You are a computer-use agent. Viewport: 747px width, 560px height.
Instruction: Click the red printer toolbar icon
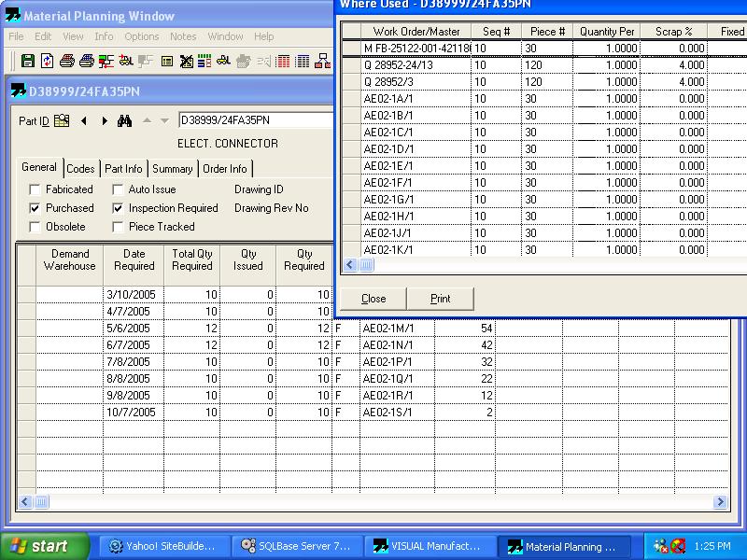pyautogui.click(x=67, y=62)
